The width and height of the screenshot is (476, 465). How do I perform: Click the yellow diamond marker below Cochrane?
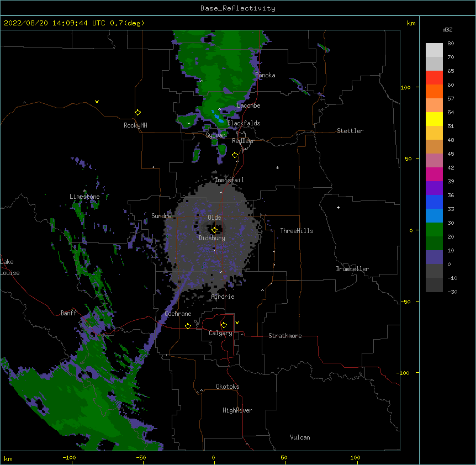pyautogui.click(x=188, y=326)
